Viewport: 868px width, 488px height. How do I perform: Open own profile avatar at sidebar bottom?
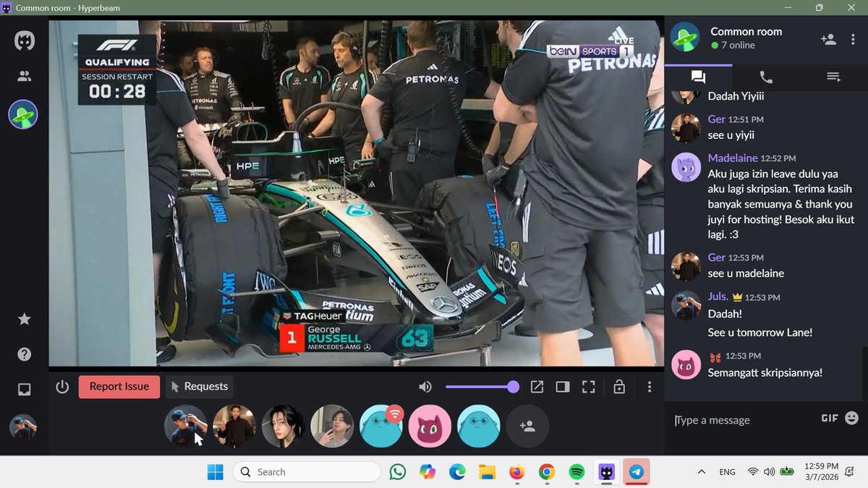pyautogui.click(x=23, y=427)
